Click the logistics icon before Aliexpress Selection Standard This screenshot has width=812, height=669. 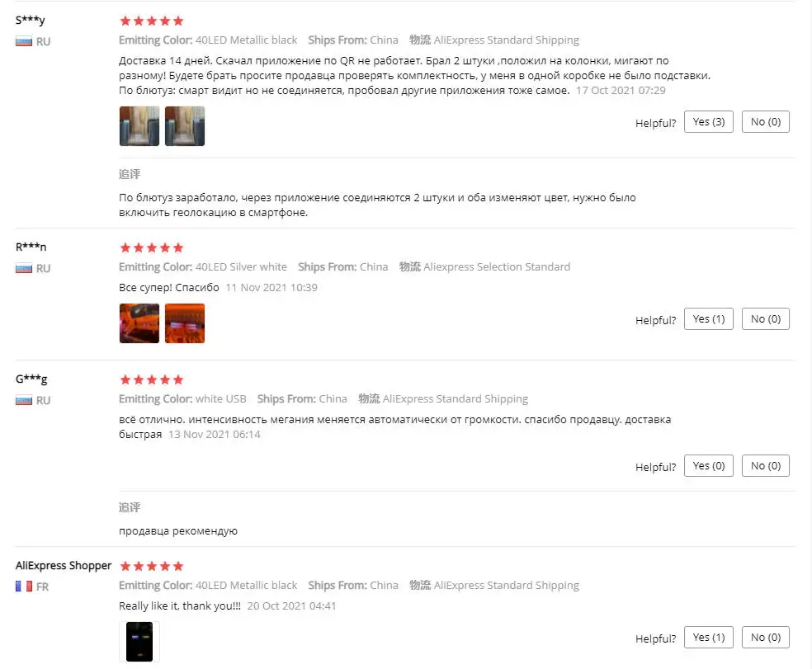coord(409,266)
